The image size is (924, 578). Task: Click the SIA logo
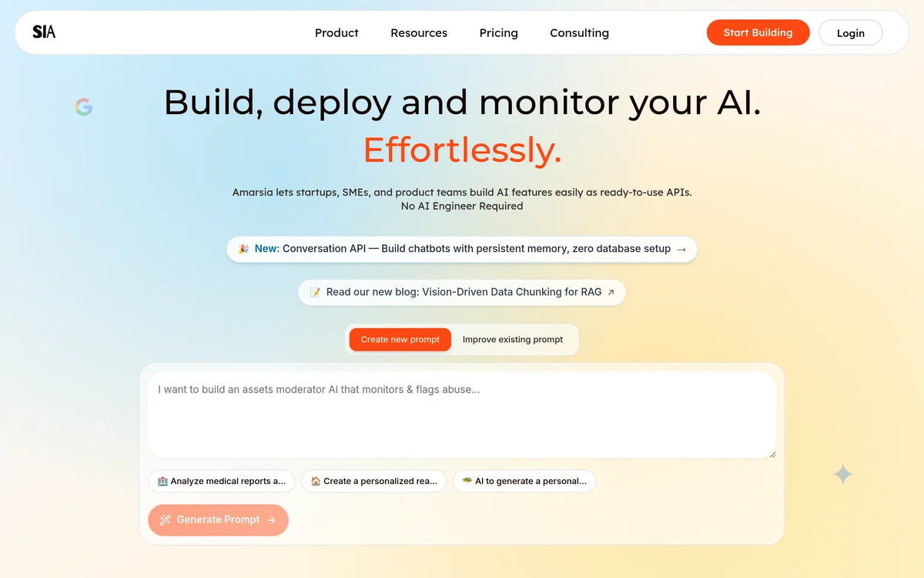(x=42, y=32)
